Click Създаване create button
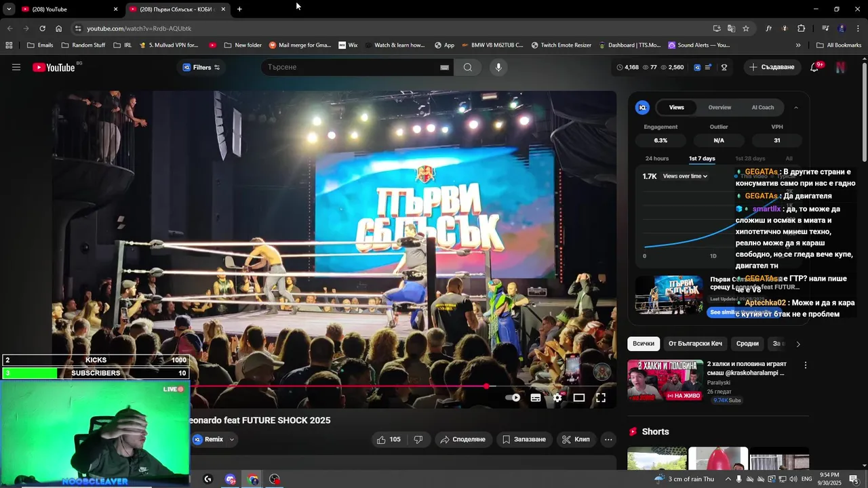 click(x=772, y=67)
